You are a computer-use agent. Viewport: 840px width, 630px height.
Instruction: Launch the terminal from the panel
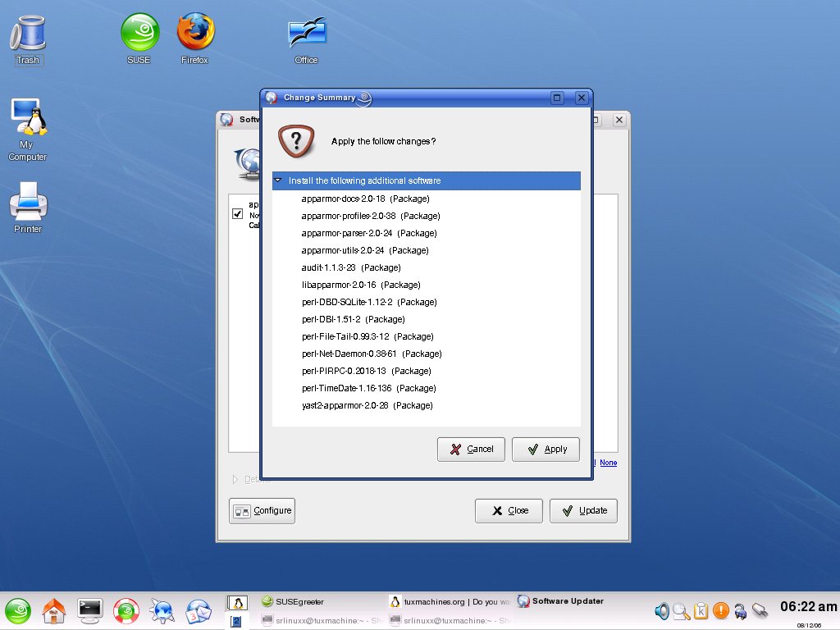tap(89, 610)
